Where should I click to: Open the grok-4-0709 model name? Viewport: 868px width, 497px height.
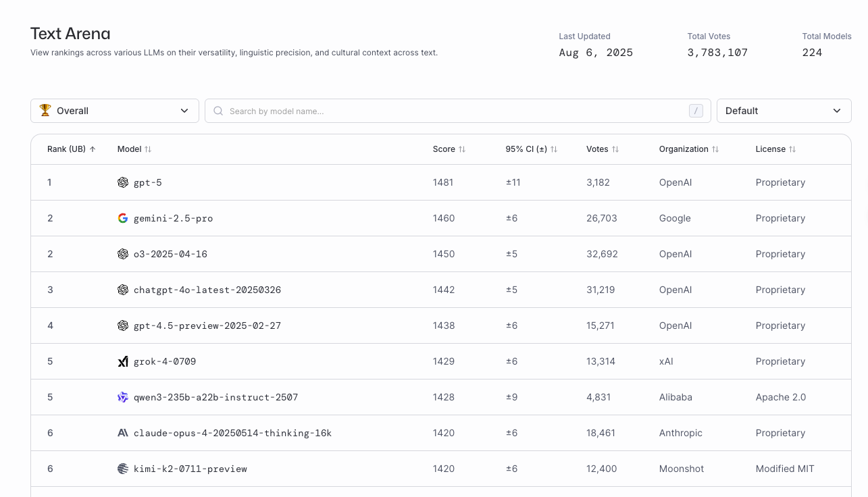coord(165,361)
